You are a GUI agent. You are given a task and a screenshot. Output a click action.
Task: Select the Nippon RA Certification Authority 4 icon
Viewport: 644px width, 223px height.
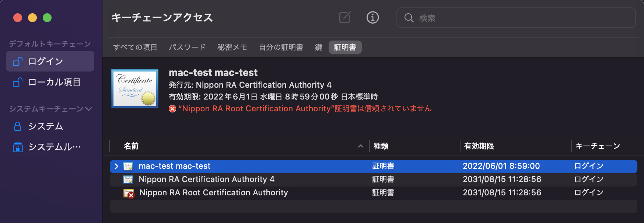128,180
